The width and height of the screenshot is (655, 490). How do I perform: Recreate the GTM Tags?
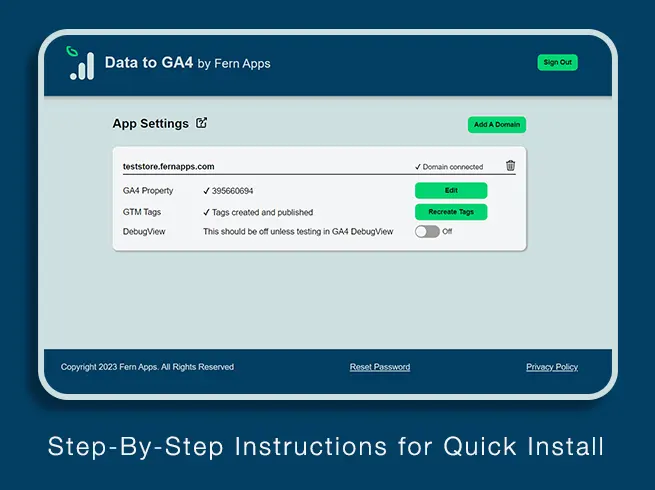tap(451, 212)
